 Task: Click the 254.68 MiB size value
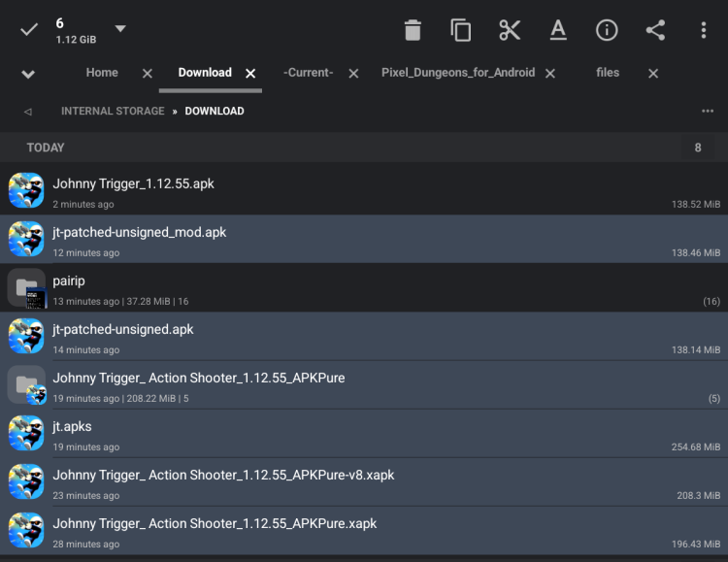click(696, 446)
